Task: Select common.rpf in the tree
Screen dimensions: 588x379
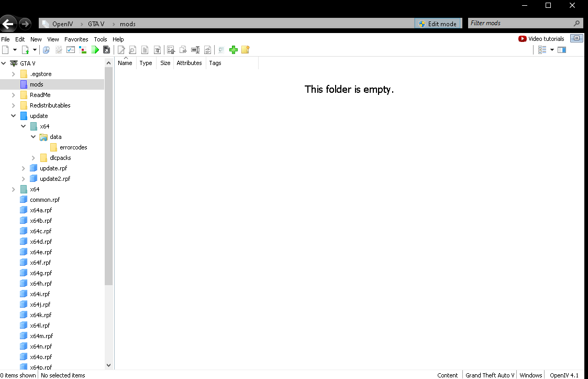Action: (x=45, y=200)
